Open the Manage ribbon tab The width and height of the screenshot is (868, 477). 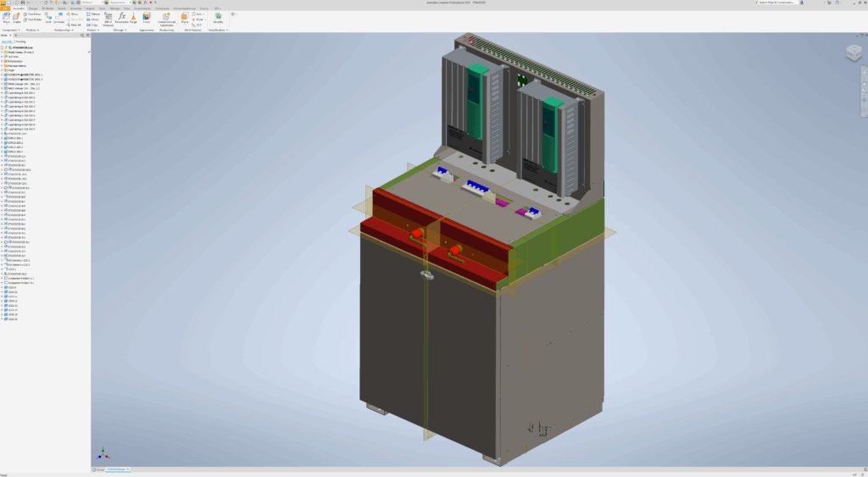(114, 8)
